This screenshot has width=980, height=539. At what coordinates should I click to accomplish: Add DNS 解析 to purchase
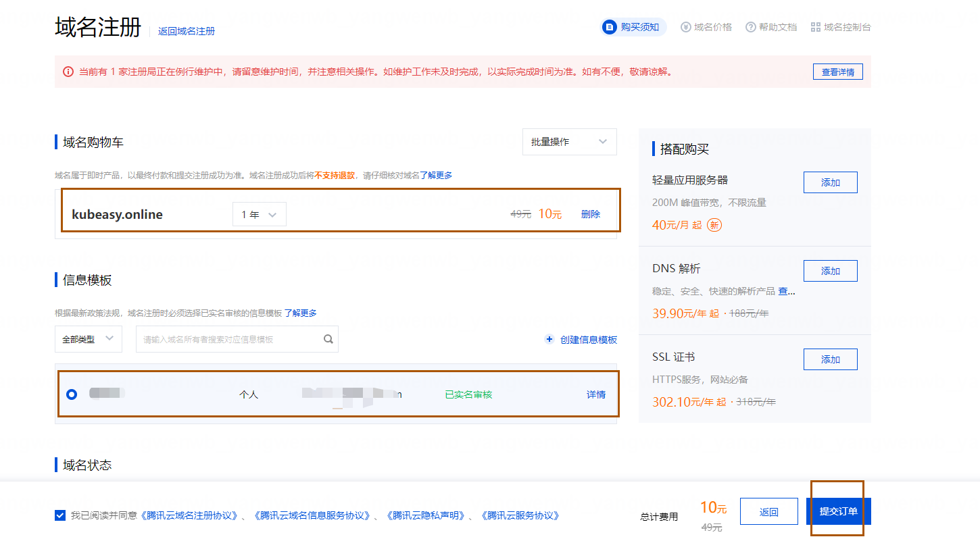point(831,271)
